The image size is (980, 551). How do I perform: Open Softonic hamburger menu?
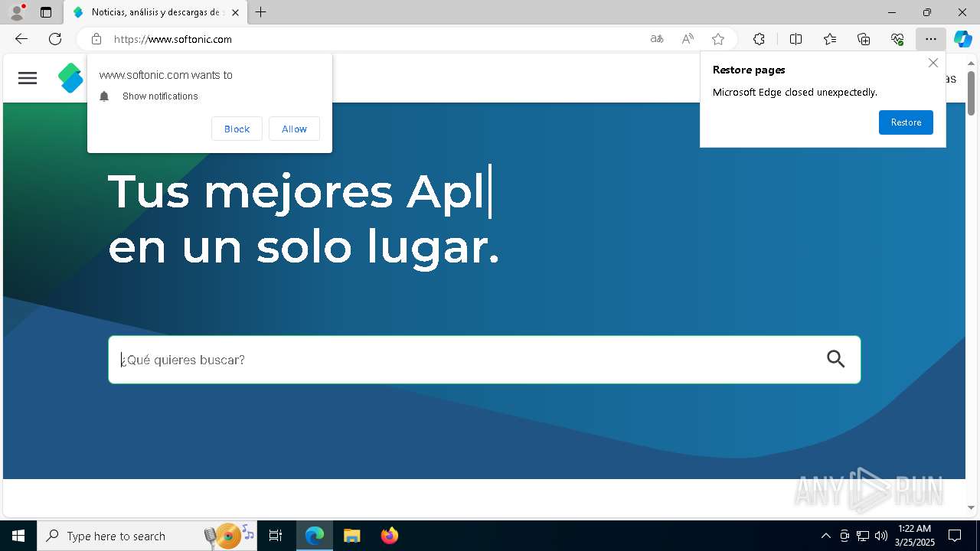tap(28, 78)
